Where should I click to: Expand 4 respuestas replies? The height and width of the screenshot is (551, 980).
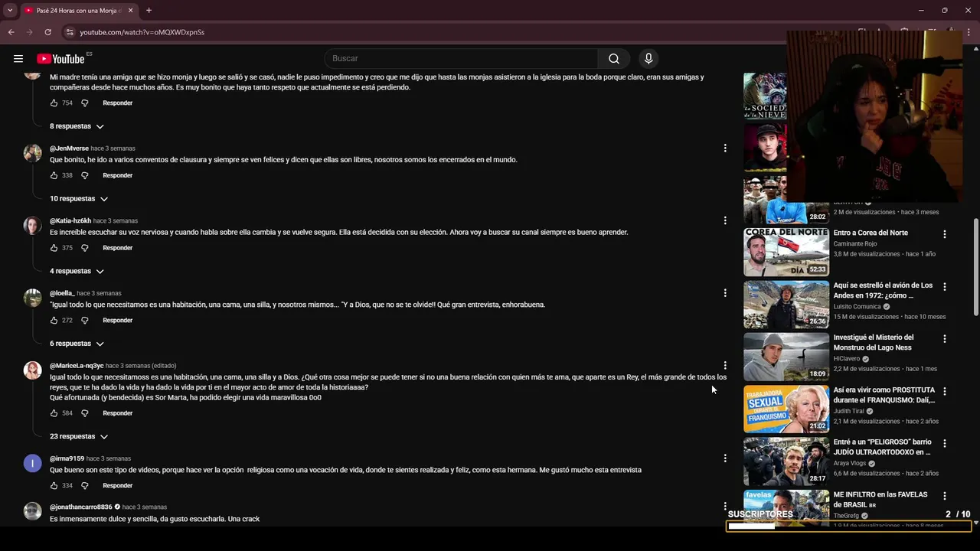coord(77,272)
